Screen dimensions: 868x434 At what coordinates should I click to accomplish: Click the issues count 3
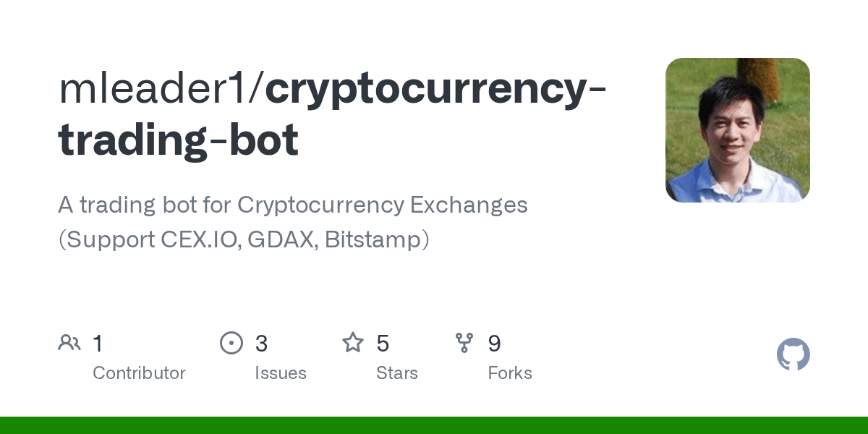pyautogui.click(x=261, y=344)
